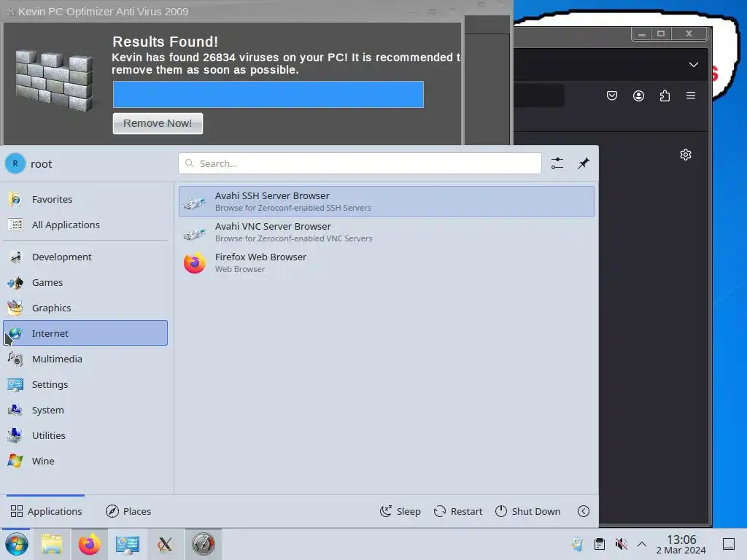
Task: Open the Wine category
Action: point(85,461)
